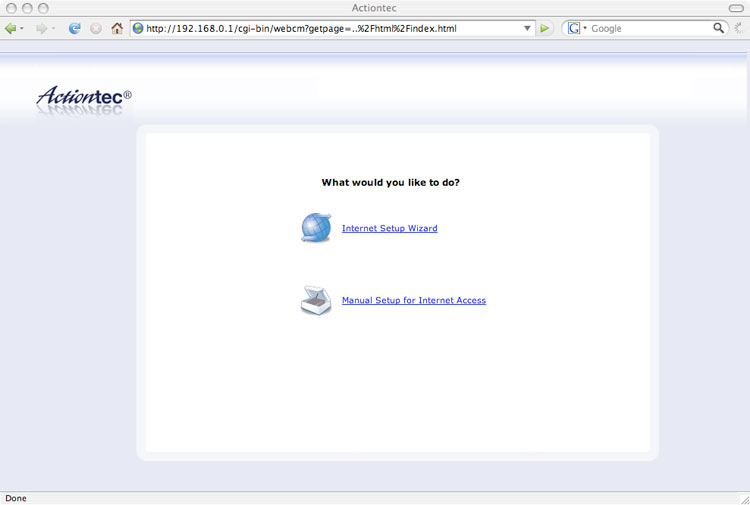
Task: Open Manual Setup for Internet Access link
Action: point(414,300)
